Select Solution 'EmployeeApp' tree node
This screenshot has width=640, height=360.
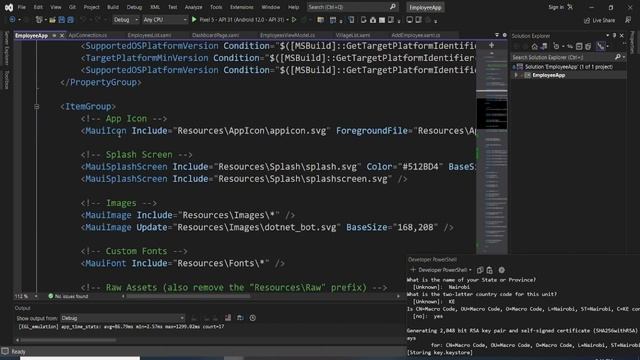568,67
